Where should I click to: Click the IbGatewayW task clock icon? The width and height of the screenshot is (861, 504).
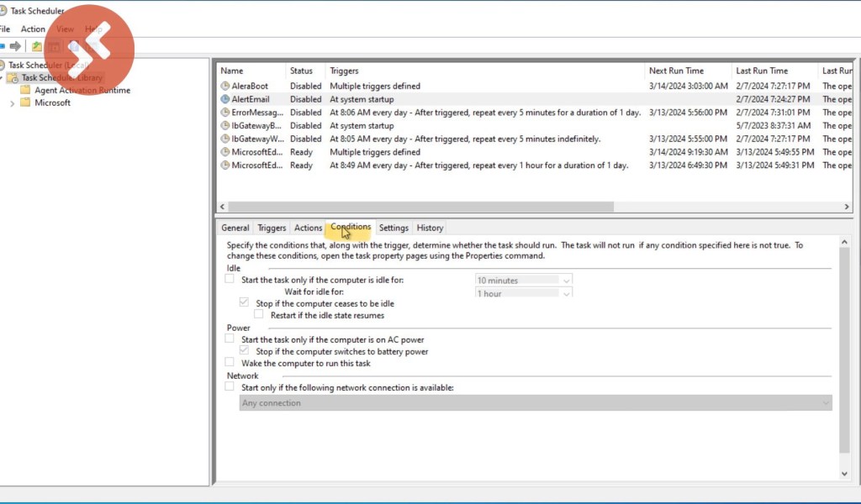click(225, 139)
